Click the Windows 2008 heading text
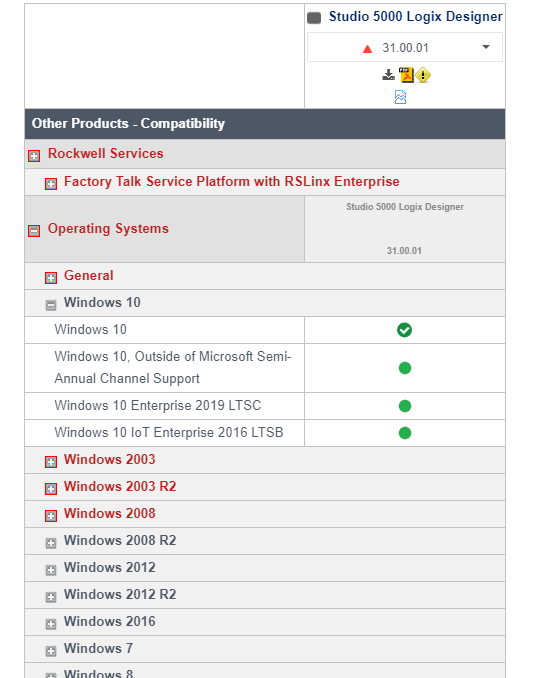Screen dimensions: 556x678 point(109,513)
